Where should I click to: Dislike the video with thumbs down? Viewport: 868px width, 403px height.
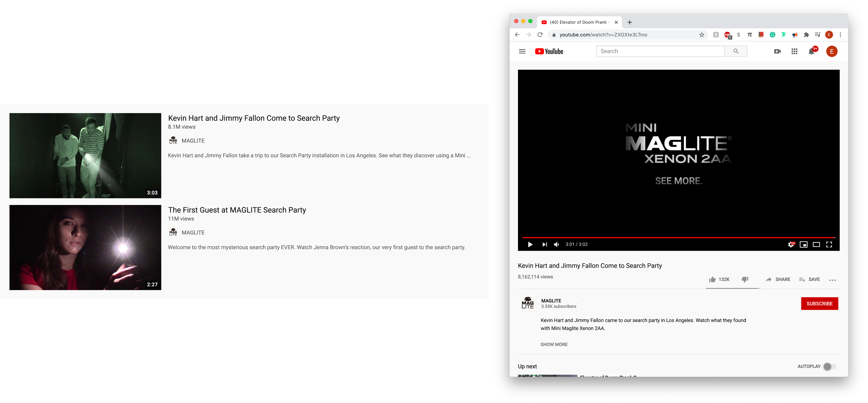(745, 280)
